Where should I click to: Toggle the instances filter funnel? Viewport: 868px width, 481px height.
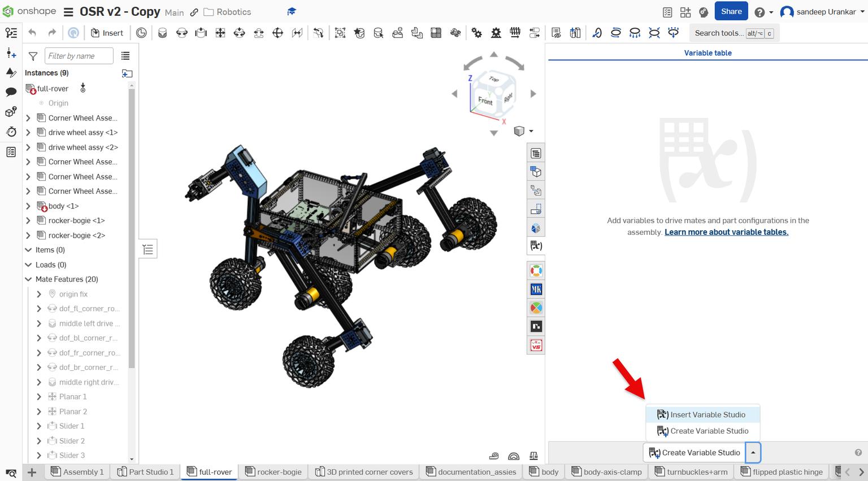coord(32,56)
